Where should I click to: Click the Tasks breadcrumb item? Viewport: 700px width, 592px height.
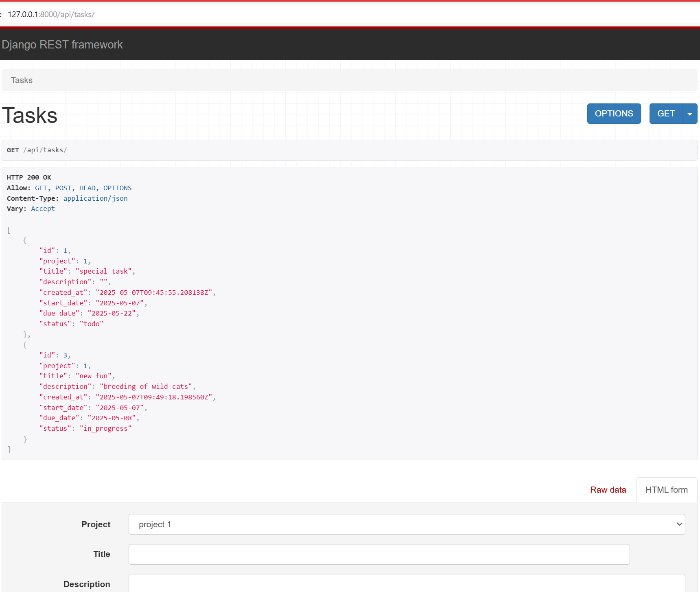pos(22,80)
